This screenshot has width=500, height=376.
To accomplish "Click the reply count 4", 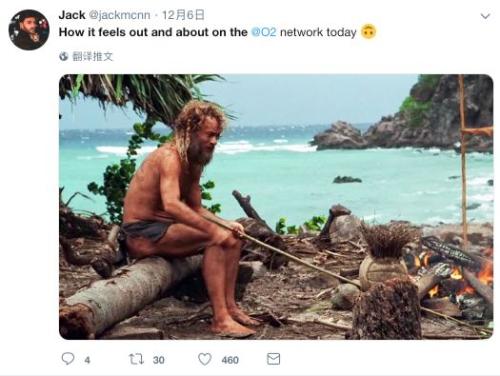I will click(87, 360).
